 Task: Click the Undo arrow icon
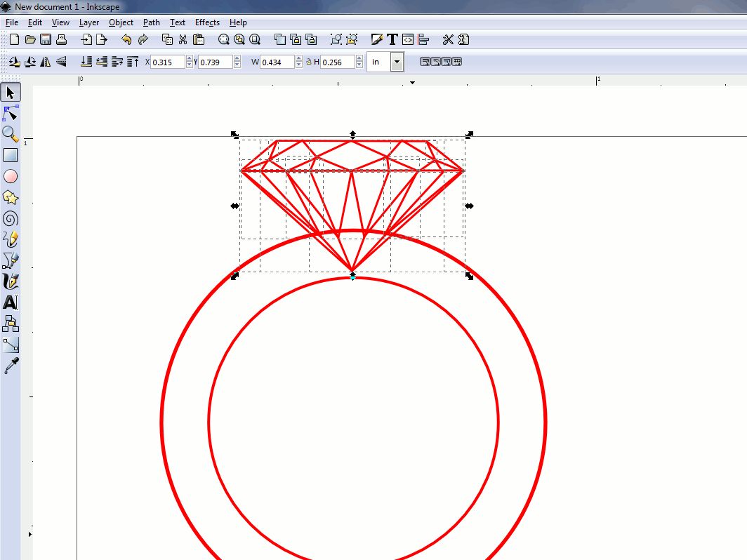126,39
